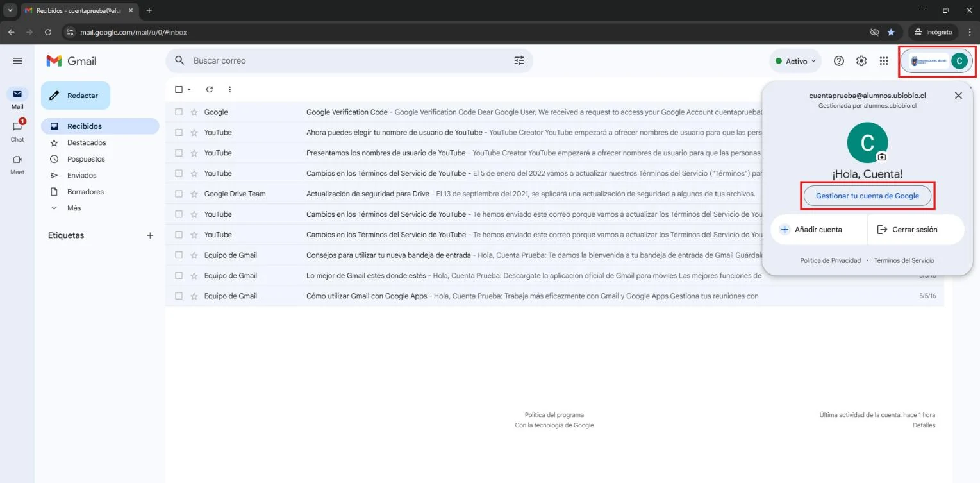Viewport: 980px width, 483px height.
Task: Close the account popup
Action: point(958,96)
